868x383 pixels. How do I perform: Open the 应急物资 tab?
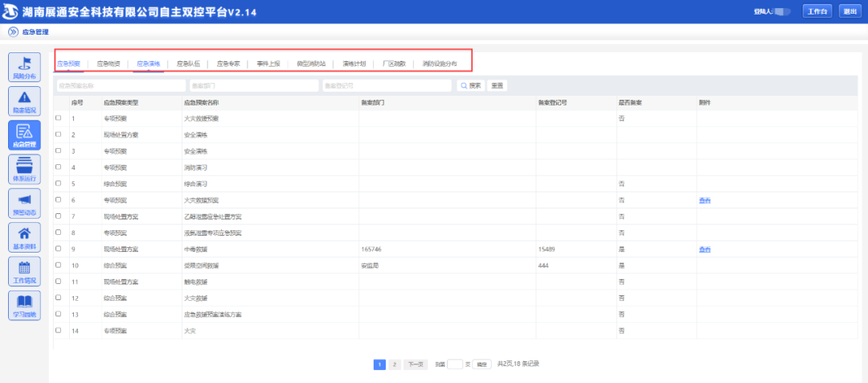click(x=108, y=64)
